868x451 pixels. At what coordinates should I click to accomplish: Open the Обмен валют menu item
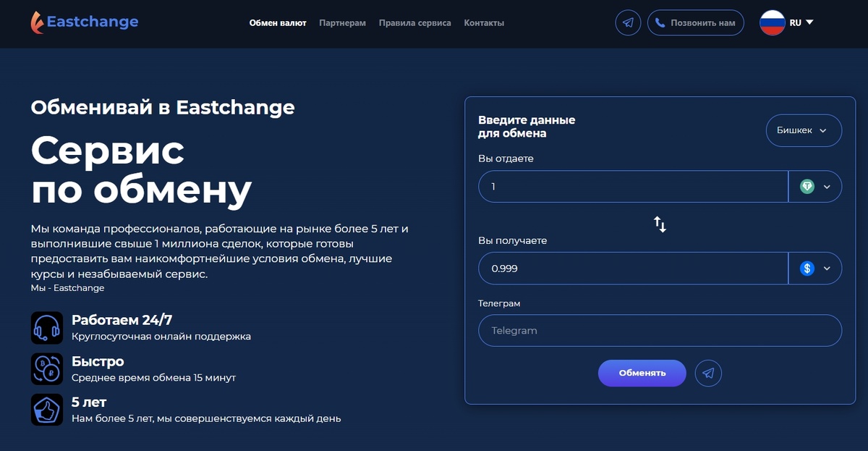[x=277, y=22]
